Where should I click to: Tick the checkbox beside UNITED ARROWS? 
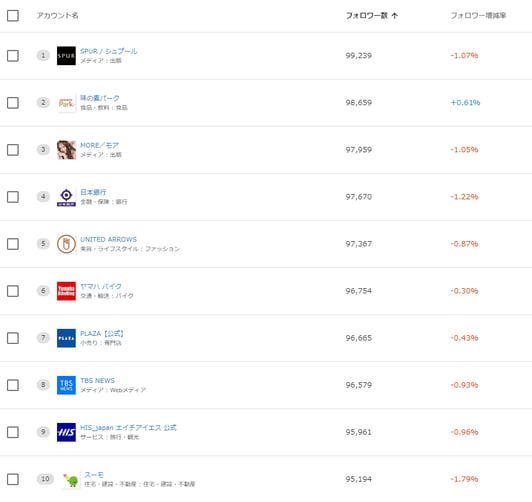coord(13,244)
